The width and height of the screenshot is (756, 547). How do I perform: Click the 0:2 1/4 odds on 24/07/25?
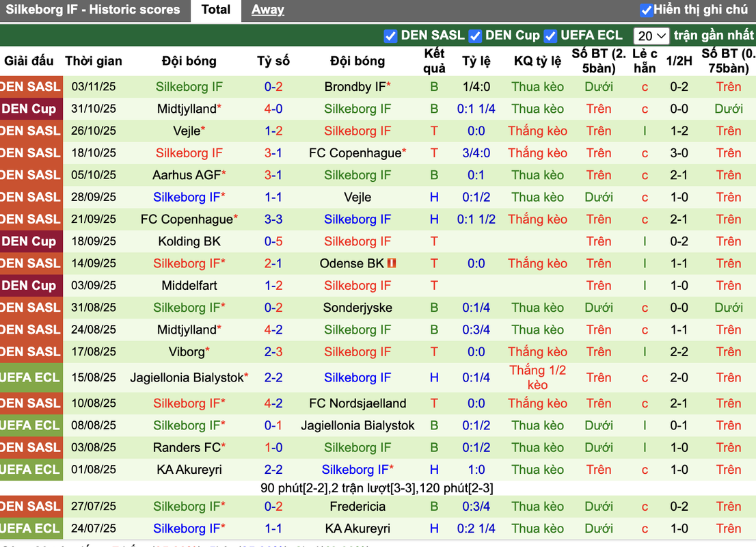476,529
